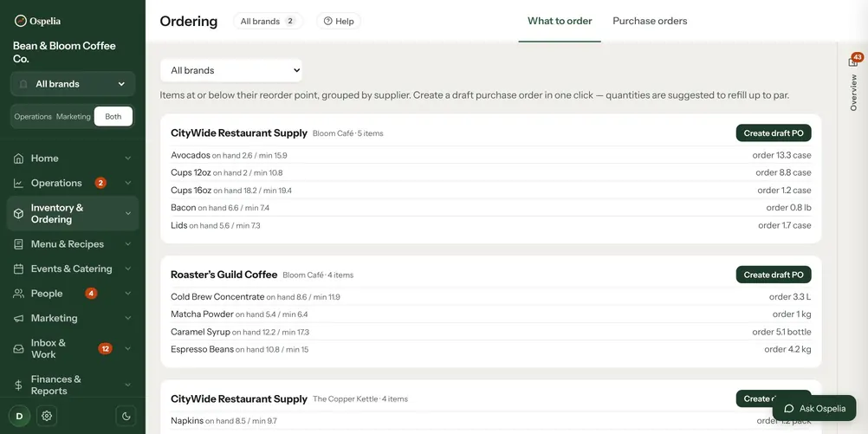Create draft PO for Roaster's Guild Coffee

(x=774, y=275)
